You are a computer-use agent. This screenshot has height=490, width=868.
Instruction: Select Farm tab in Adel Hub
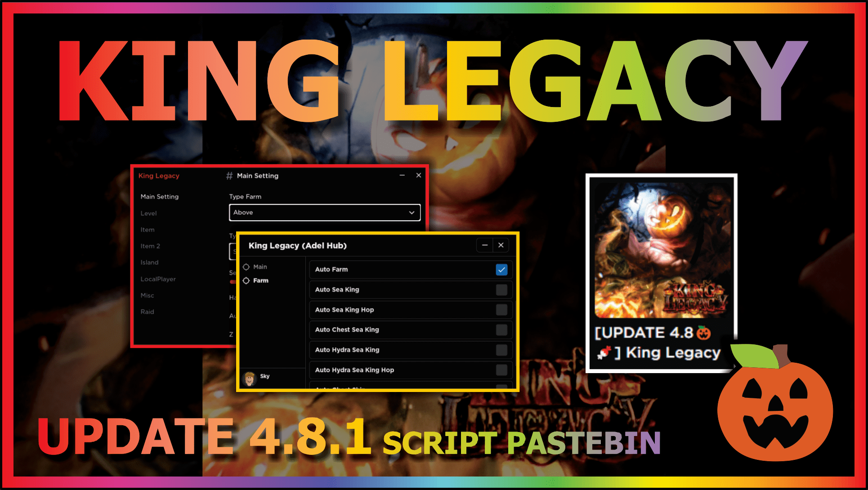pyautogui.click(x=260, y=280)
